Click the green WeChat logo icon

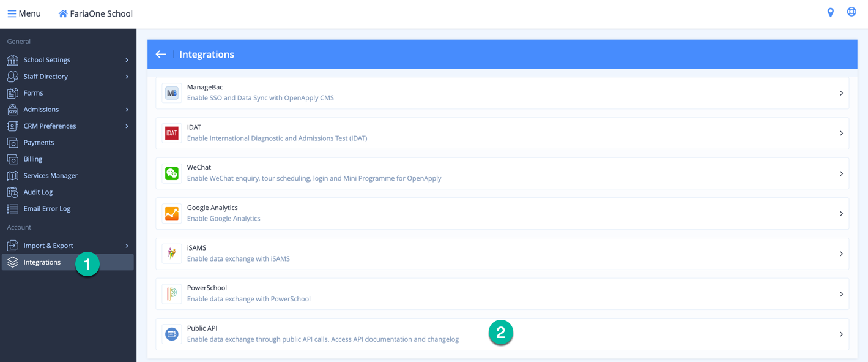tap(172, 173)
